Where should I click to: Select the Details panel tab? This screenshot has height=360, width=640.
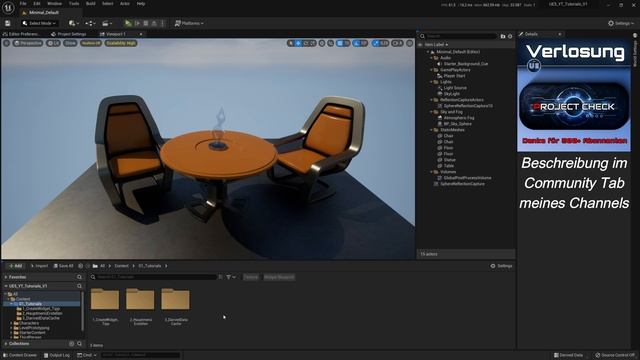(531, 34)
